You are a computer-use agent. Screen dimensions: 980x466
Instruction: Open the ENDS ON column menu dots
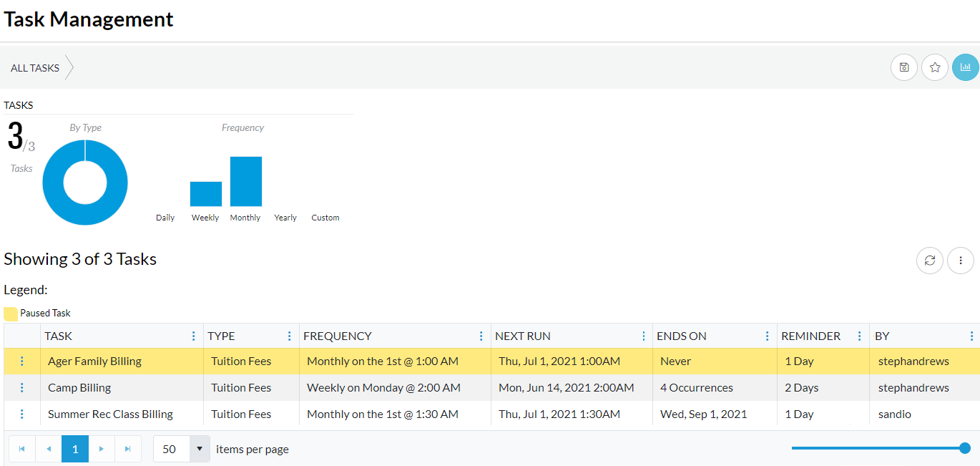(x=767, y=336)
